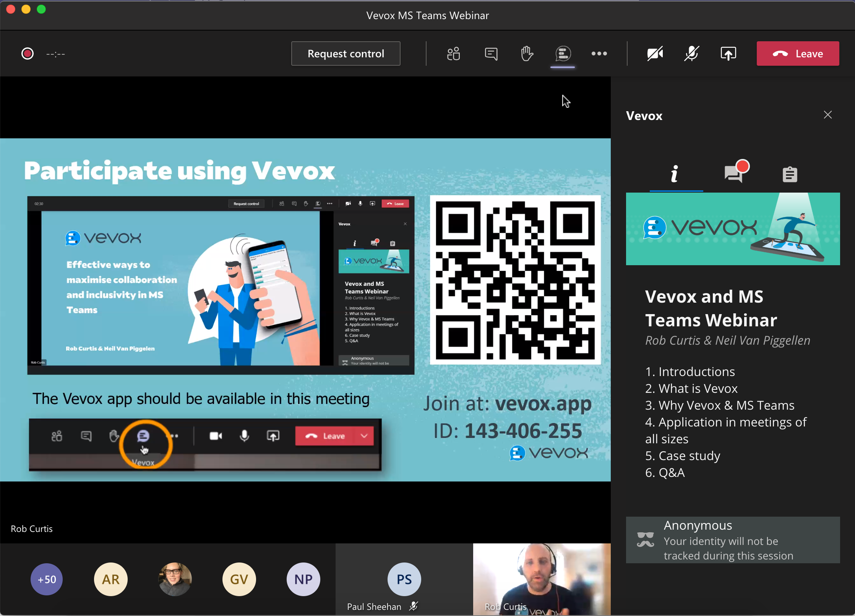Click the Request control button
The width and height of the screenshot is (855, 616).
[346, 53]
